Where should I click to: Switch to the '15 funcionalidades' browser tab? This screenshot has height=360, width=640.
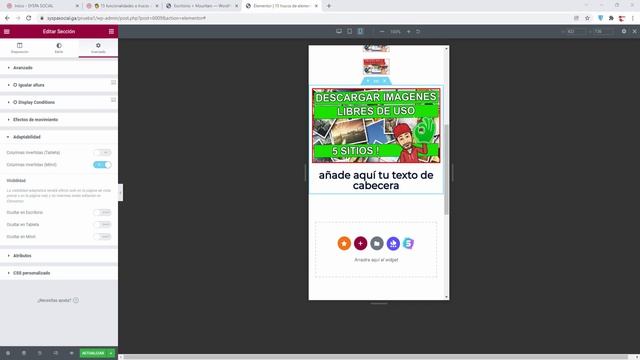pyautogui.click(x=122, y=6)
